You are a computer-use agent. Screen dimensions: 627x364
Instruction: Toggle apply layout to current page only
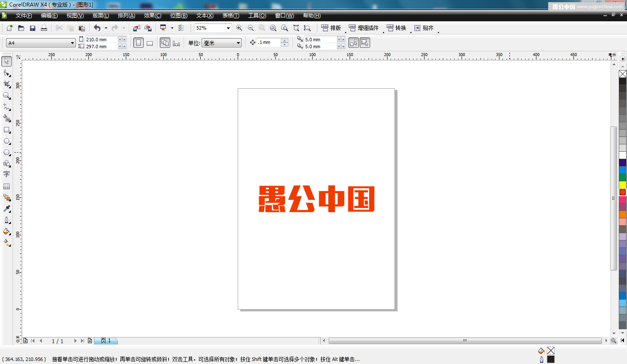176,43
